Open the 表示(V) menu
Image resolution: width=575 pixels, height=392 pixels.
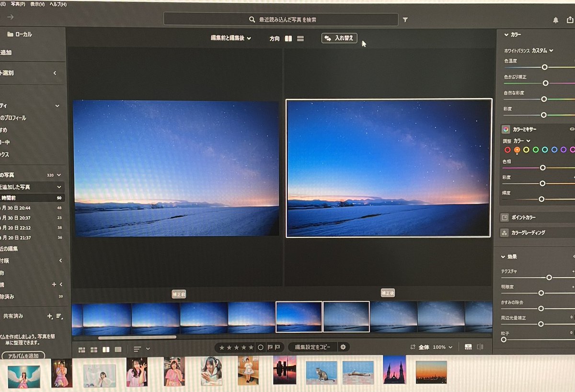[37, 4]
